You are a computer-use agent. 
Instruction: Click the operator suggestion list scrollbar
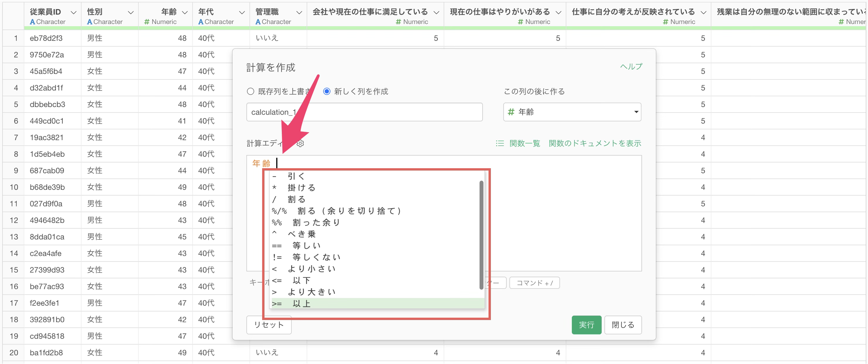point(481,235)
